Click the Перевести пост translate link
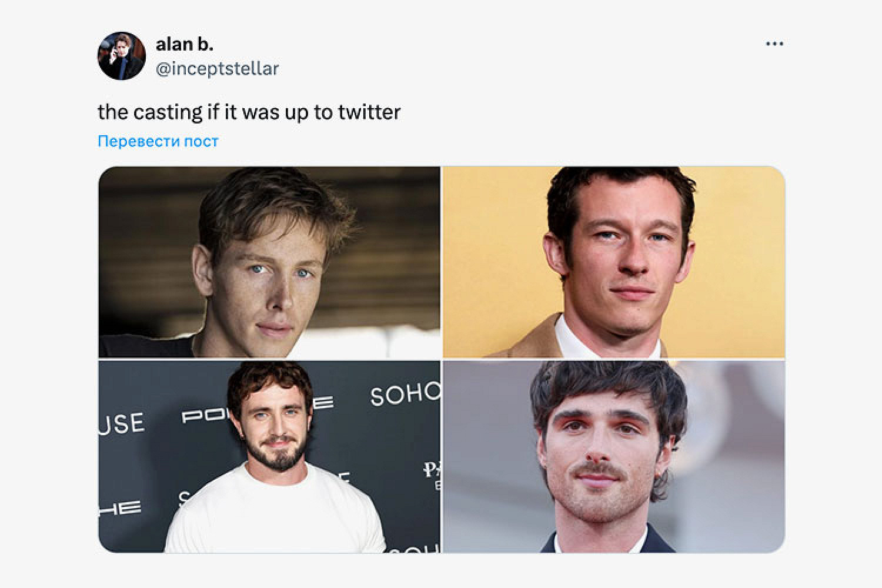Screen dimensions: 882x588 158,141
